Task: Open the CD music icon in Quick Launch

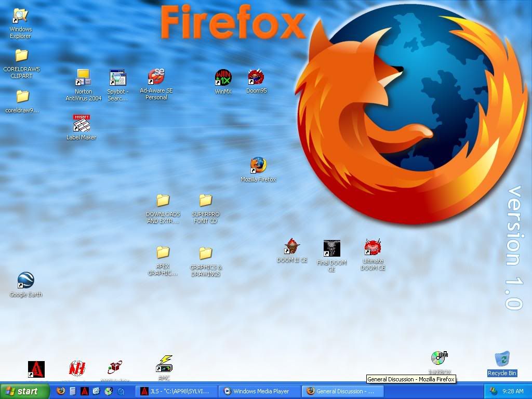Action: tap(109, 391)
